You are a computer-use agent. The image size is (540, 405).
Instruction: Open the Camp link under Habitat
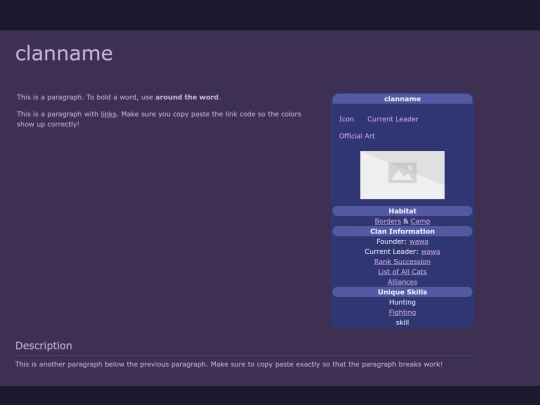pyautogui.click(x=420, y=221)
